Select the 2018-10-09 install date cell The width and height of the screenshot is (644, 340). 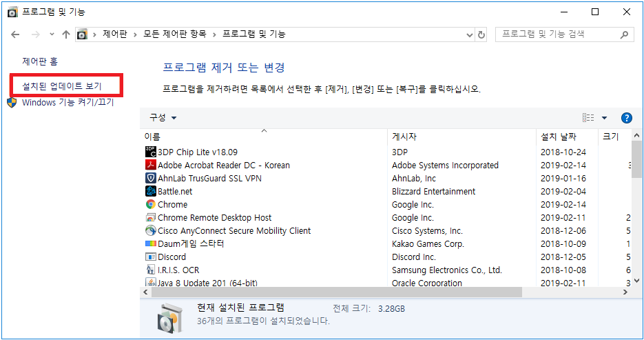563,244
